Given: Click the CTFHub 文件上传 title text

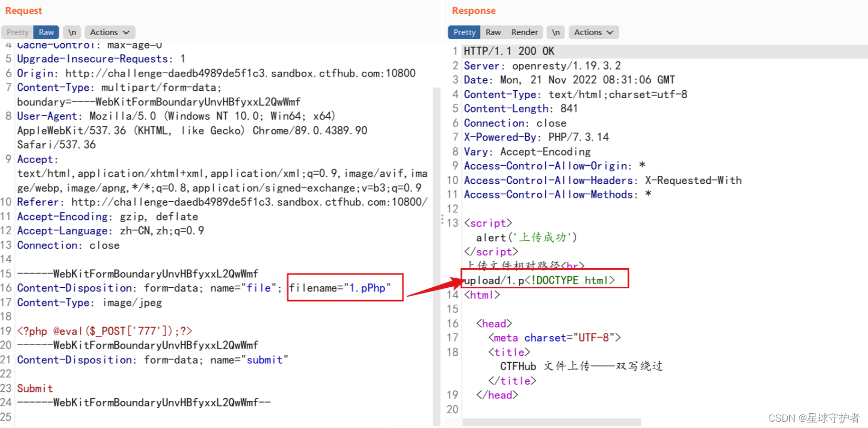Looking at the screenshot, I should click(x=582, y=366).
